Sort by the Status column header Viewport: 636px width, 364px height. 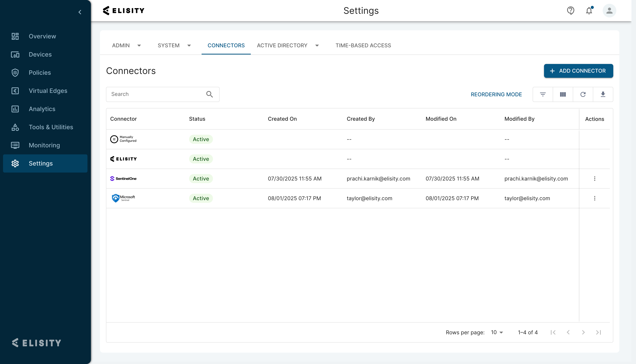click(197, 119)
